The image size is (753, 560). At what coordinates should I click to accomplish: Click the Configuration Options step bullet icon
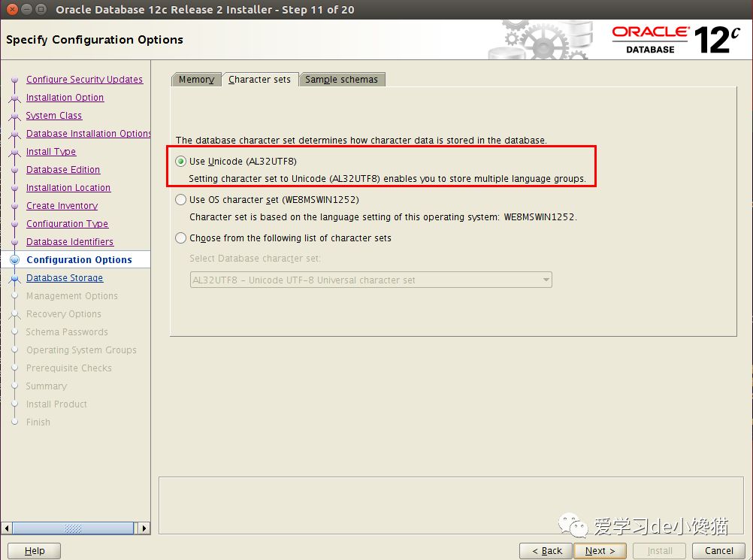[x=15, y=260]
